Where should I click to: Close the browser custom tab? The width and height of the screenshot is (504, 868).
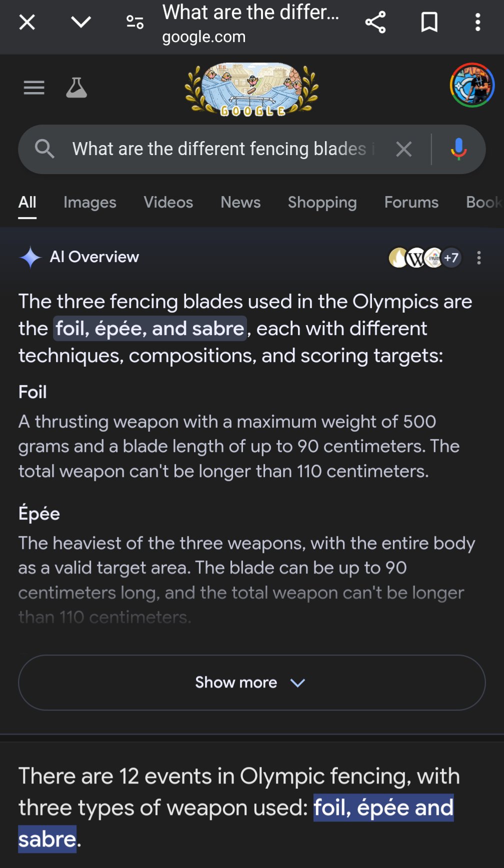(x=27, y=23)
